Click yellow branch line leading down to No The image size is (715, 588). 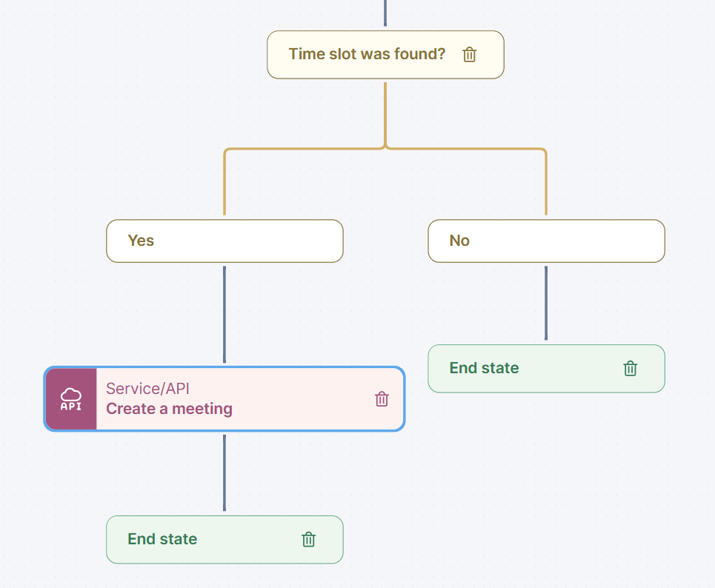tap(546, 185)
